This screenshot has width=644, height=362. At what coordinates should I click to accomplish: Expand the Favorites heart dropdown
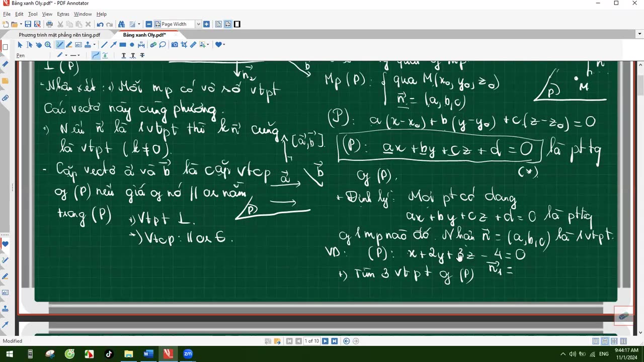tap(224, 45)
